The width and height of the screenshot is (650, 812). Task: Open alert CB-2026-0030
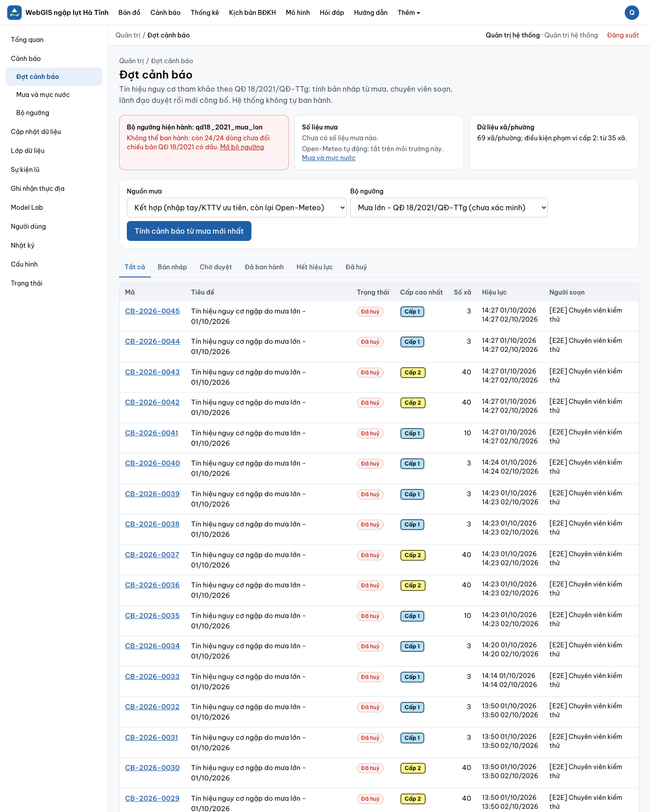pos(152,768)
